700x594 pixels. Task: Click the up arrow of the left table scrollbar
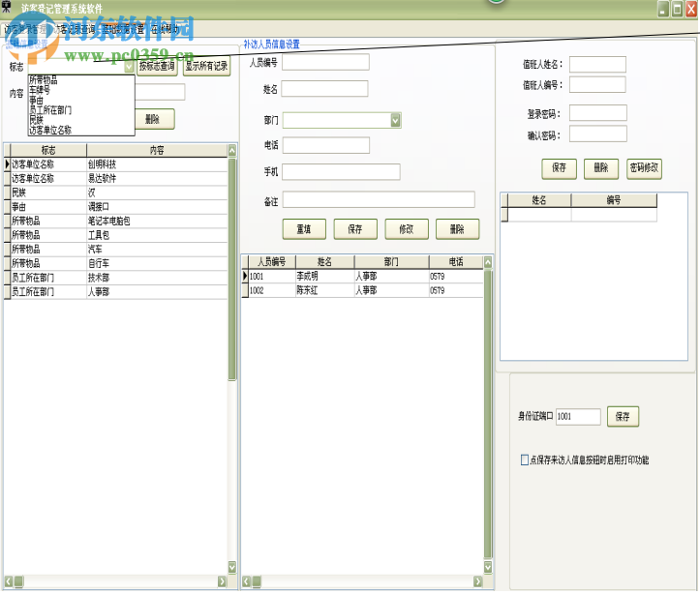(232, 150)
